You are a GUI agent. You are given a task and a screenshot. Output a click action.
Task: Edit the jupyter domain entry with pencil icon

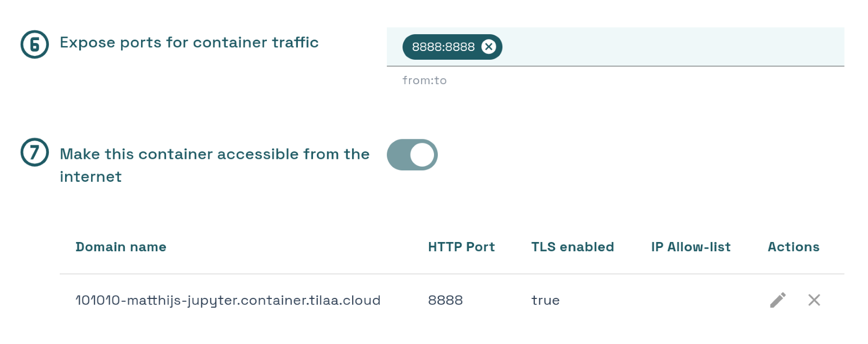click(778, 300)
